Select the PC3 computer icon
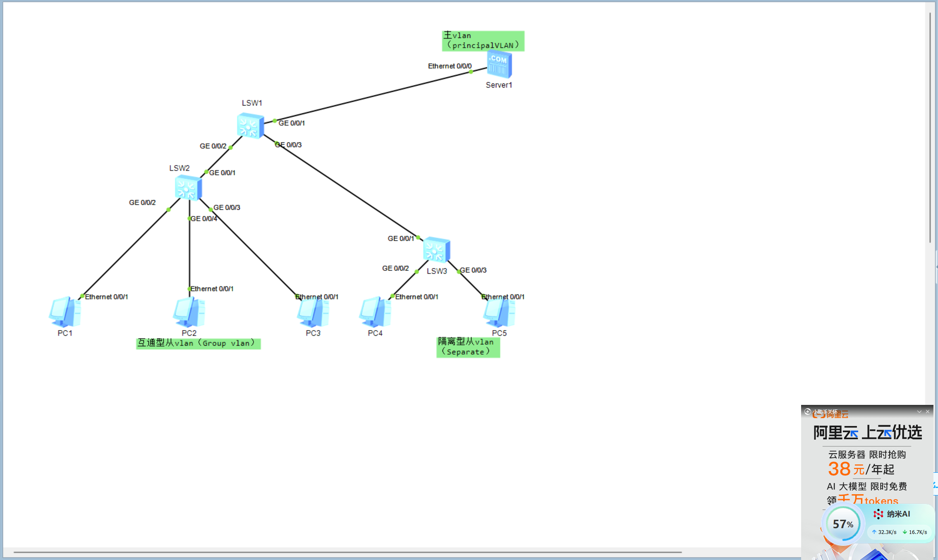The image size is (938, 560). tap(313, 312)
